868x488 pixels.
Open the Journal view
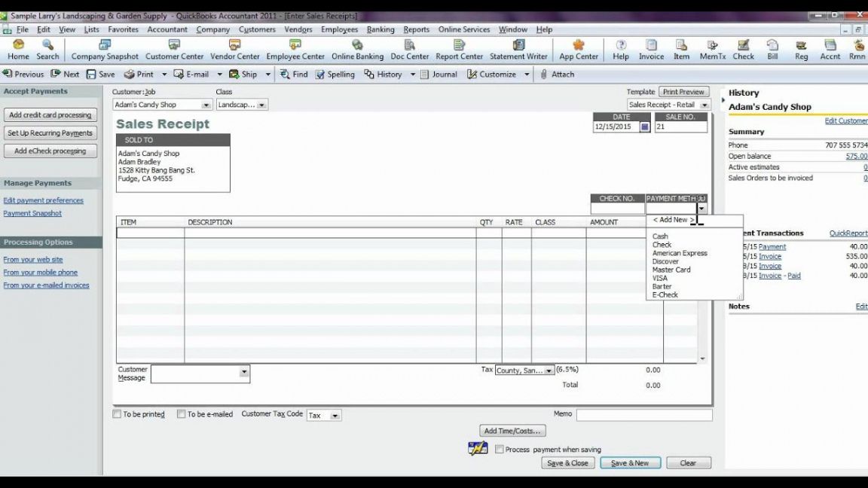(x=439, y=74)
